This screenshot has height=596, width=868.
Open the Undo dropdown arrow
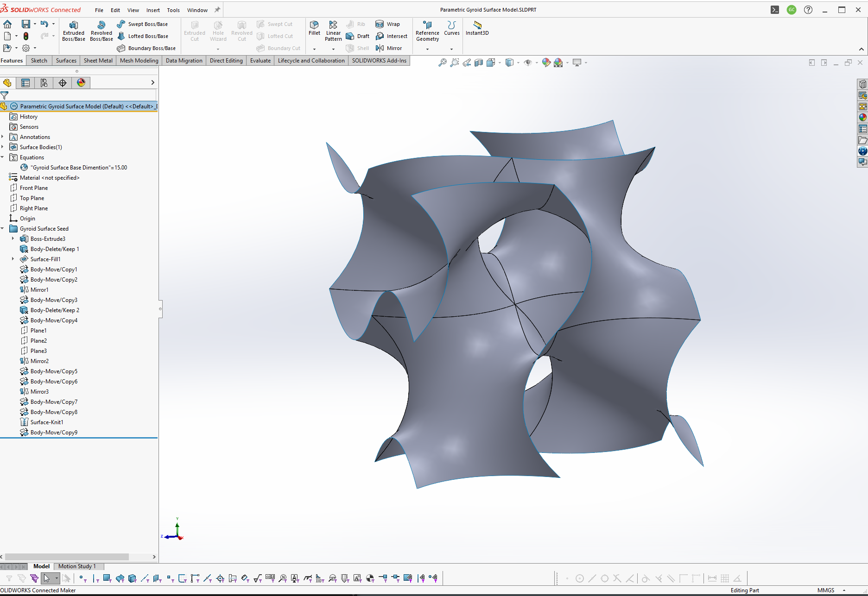(x=53, y=24)
